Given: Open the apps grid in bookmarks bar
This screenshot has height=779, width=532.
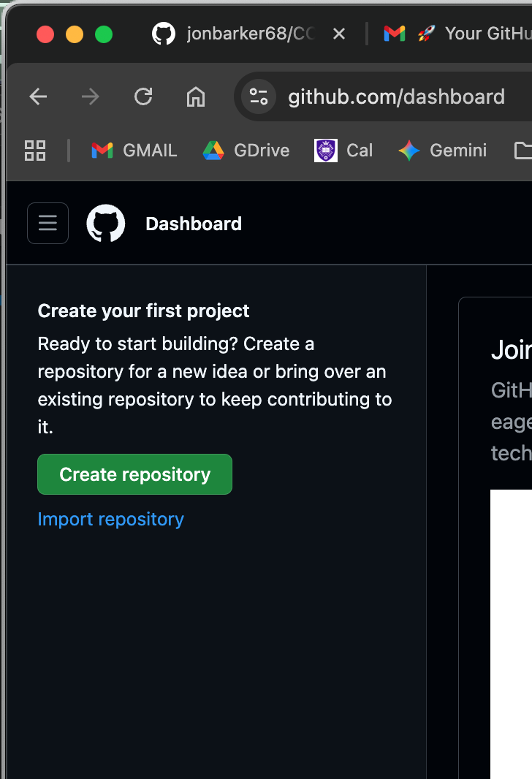Looking at the screenshot, I should [35, 151].
